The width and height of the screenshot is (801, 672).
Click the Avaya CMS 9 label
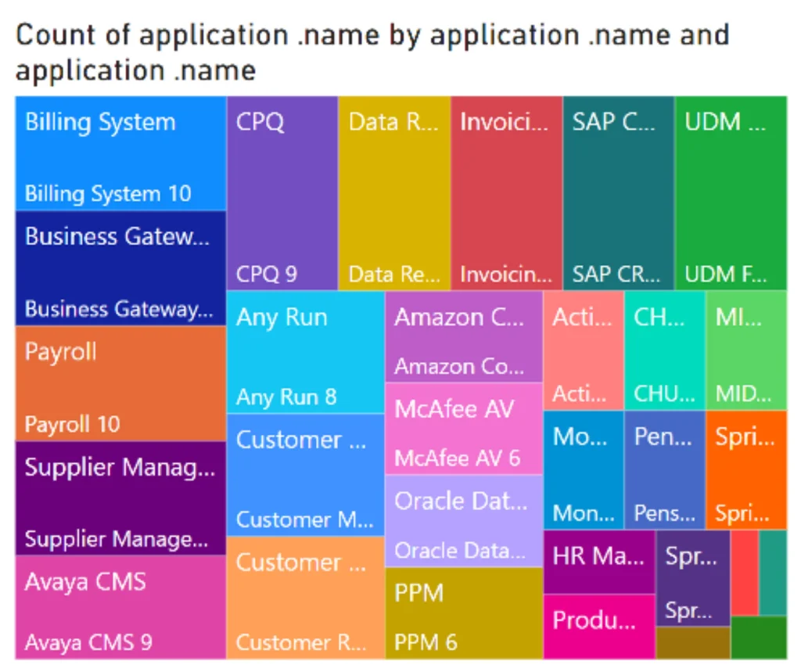coord(88,642)
